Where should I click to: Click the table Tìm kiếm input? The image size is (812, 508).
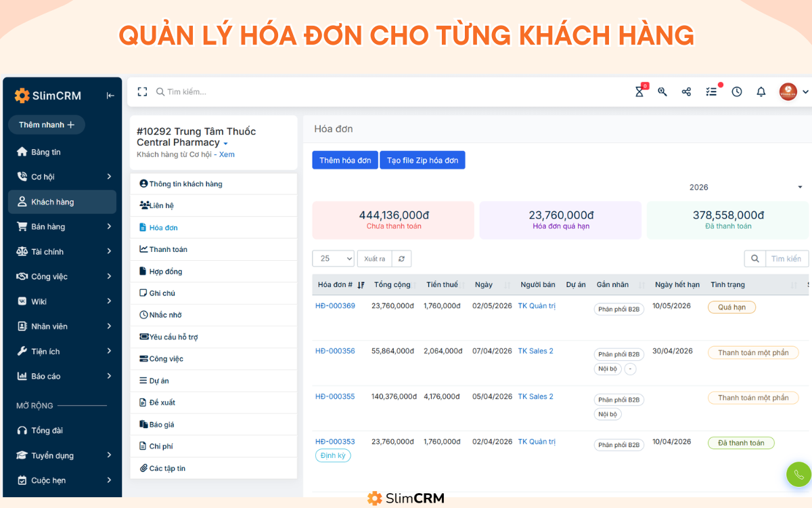[787, 259]
